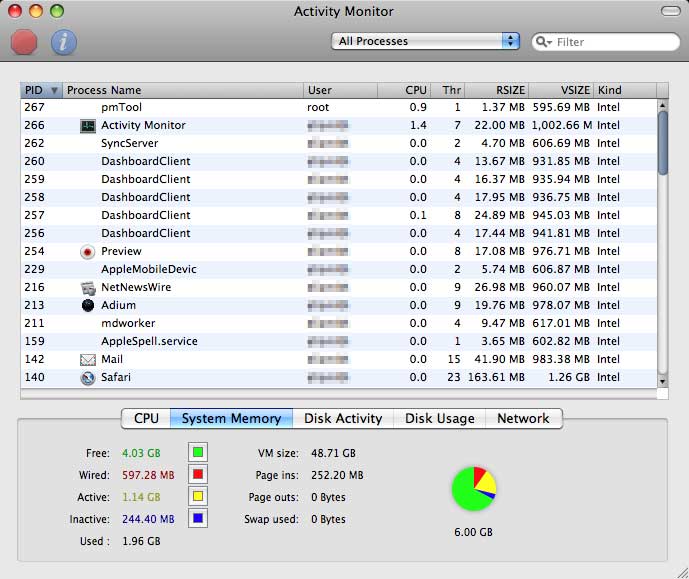This screenshot has height=579, width=689.
Task: Switch to the Network tab
Action: click(x=523, y=418)
